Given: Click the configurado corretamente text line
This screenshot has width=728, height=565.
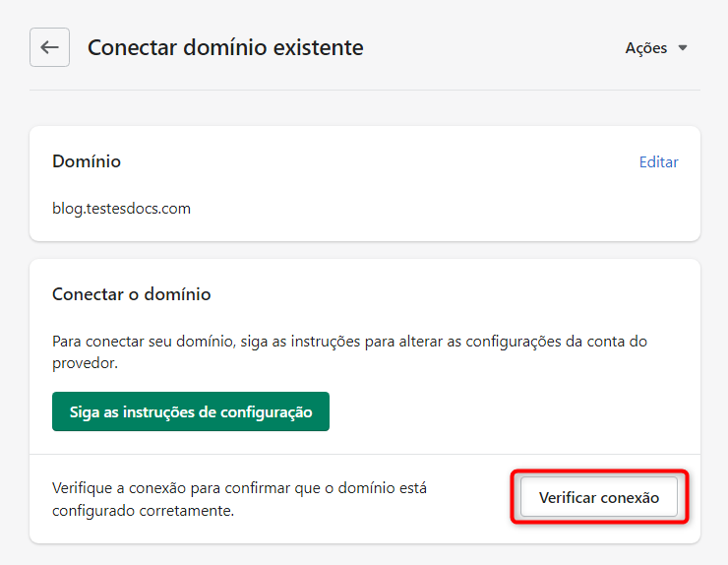Looking at the screenshot, I should (x=143, y=511).
